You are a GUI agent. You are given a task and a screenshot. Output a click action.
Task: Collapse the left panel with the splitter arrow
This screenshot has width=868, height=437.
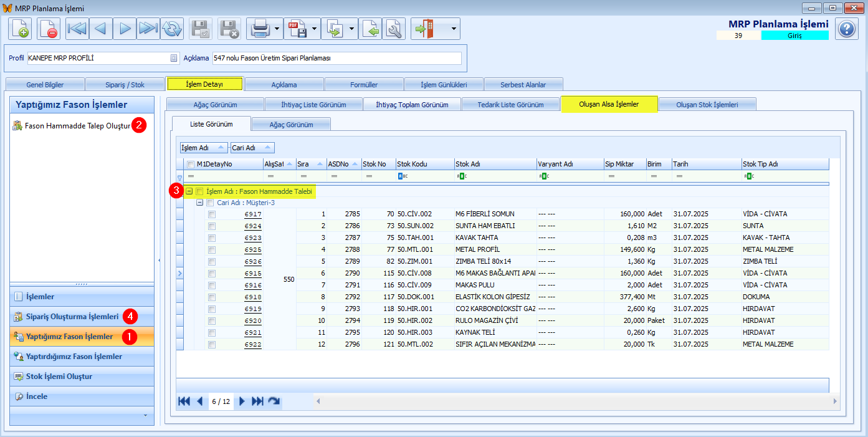click(x=159, y=260)
